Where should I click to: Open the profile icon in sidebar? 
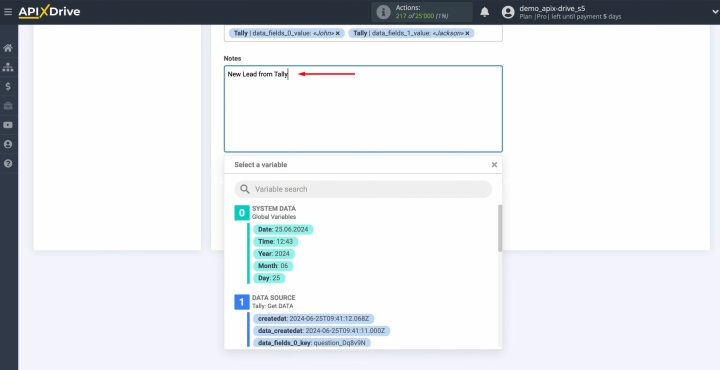pos(8,144)
